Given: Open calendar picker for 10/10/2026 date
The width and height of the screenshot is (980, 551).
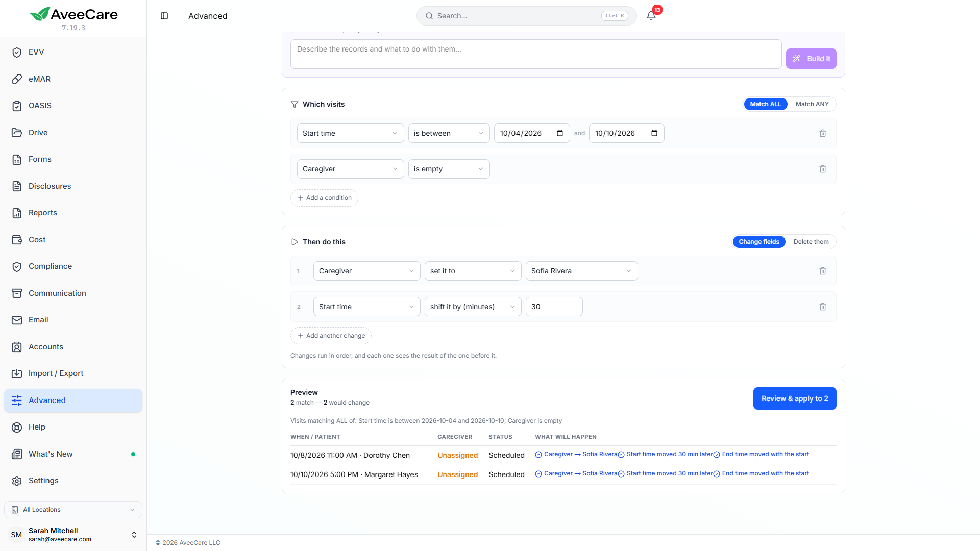Looking at the screenshot, I should pyautogui.click(x=654, y=133).
